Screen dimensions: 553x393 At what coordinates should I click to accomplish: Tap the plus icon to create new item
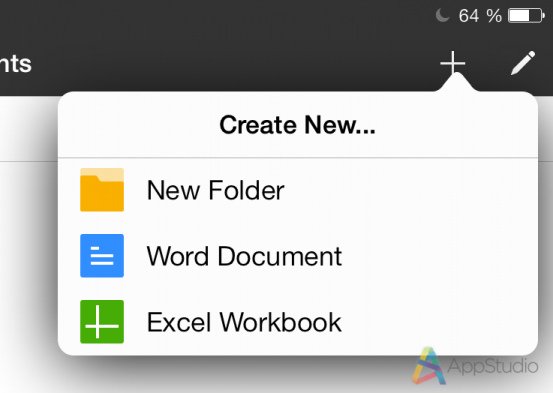pyautogui.click(x=453, y=64)
